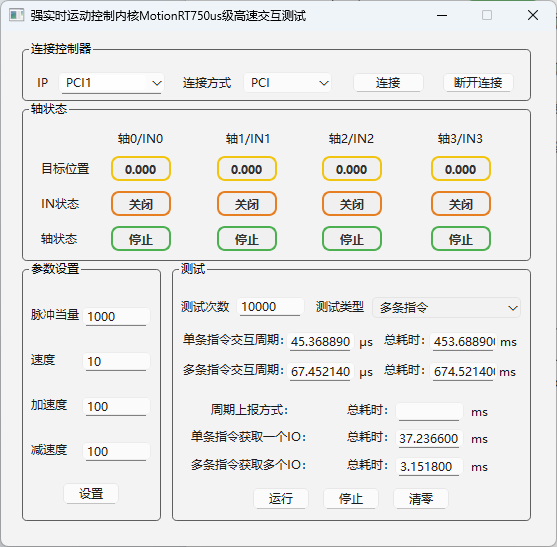Image resolution: width=557 pixels, height=547 pixels.
Task: Click total time field showing 453.68890
Action: pyautogui.click(x=464, y=342)
